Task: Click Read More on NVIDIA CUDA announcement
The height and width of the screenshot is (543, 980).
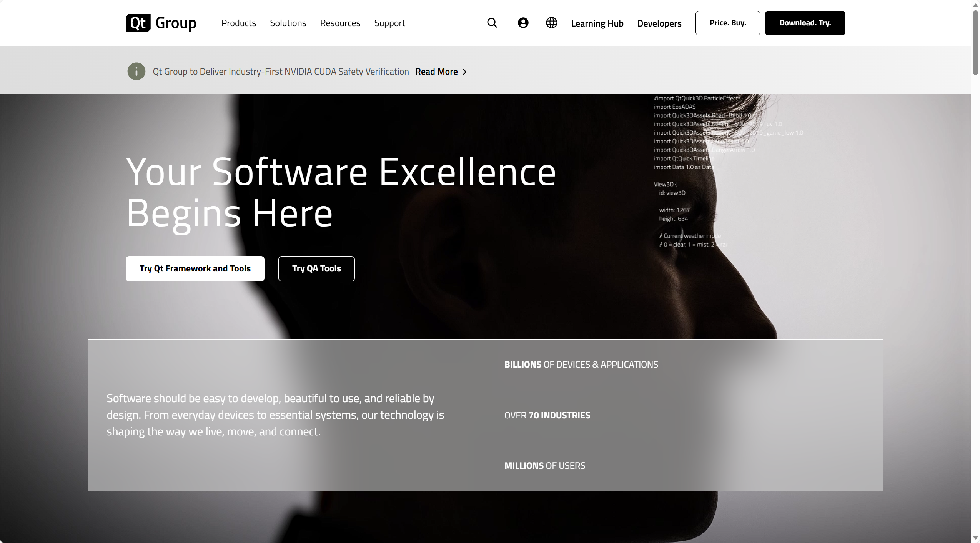Action: (x=436, y=72)
